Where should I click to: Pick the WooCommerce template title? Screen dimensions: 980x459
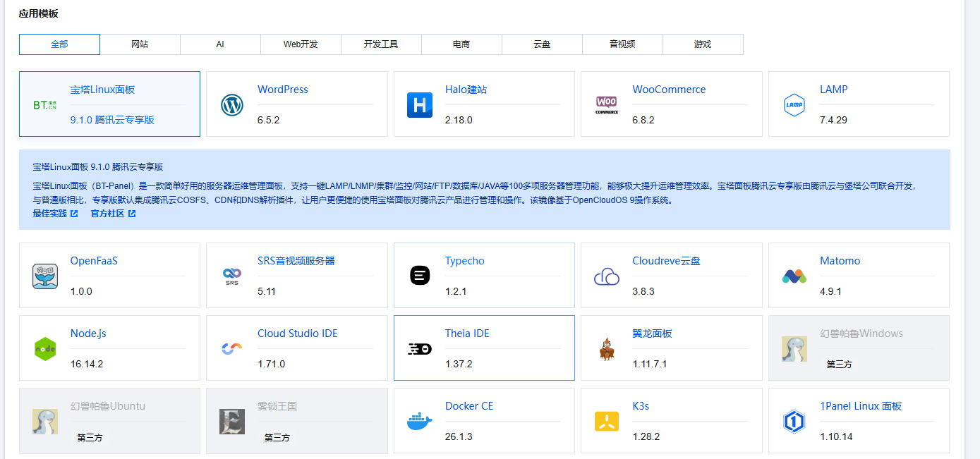click(x=669, y=90)
